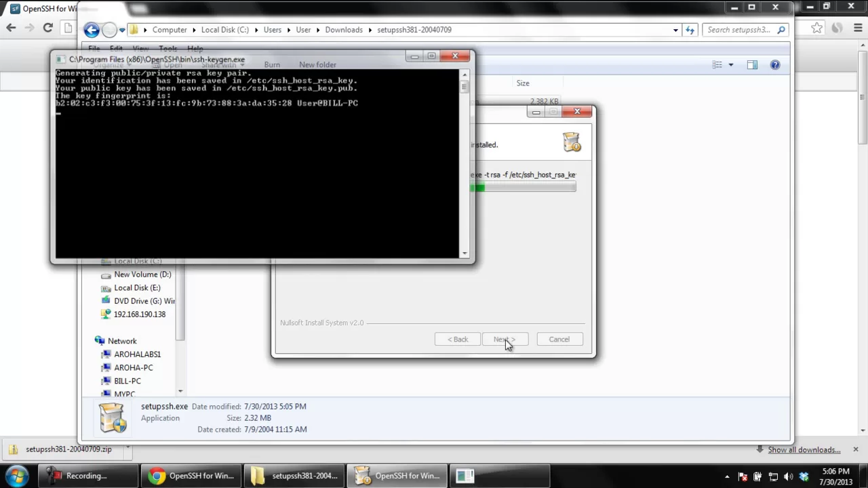The width and height of the screenshot is (868, 488).
Task: Change your view icon in Explorer
Action: [717, 64]
